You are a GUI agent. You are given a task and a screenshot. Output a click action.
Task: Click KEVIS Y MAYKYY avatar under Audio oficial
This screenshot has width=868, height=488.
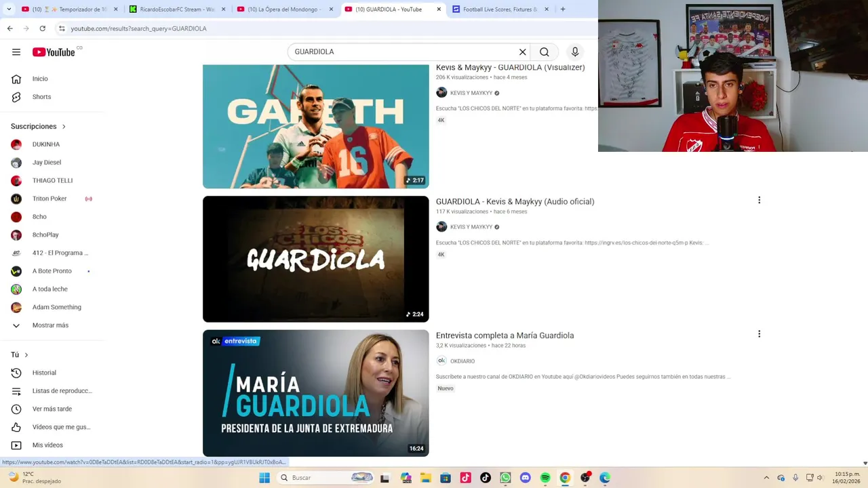(441, 227)
